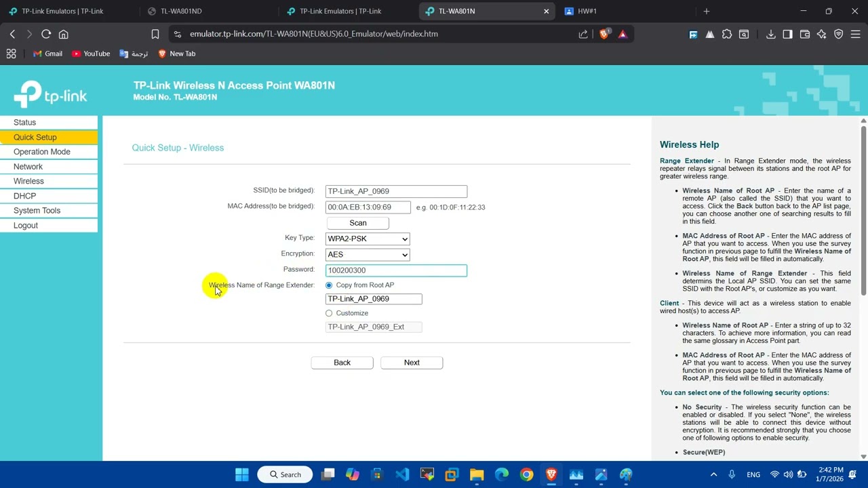Show hidden system tray icons chevron
Screen dimensions: 868x488
pyautogui.click(x=713, y=474)
